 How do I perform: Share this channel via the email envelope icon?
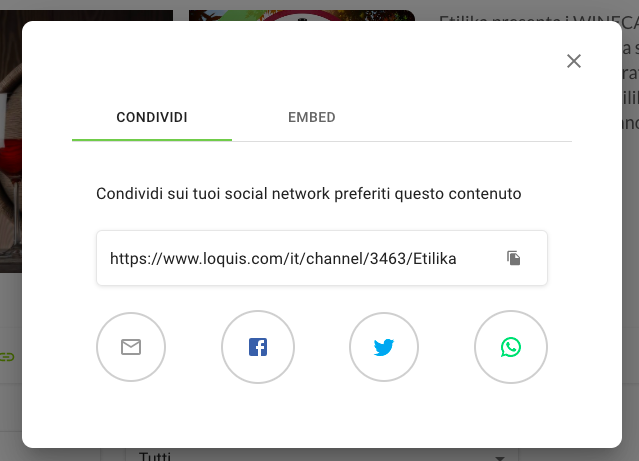coord(131,347)
